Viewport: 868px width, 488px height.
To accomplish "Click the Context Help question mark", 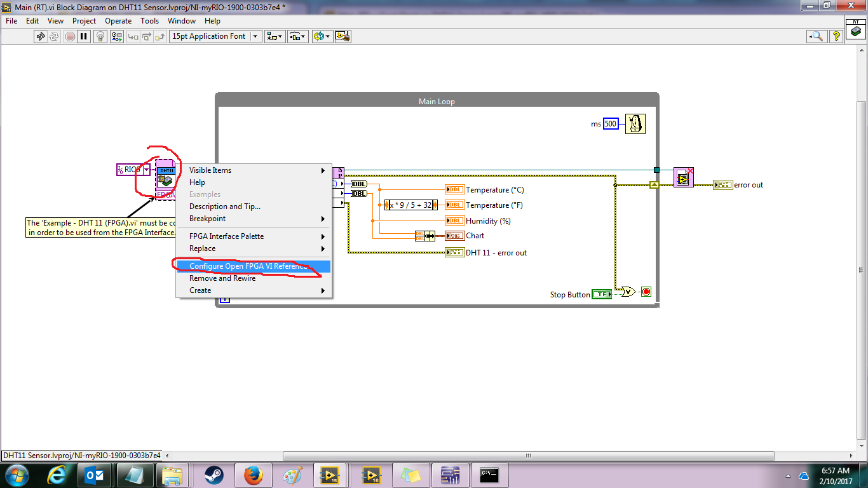I will click(836, 36).
